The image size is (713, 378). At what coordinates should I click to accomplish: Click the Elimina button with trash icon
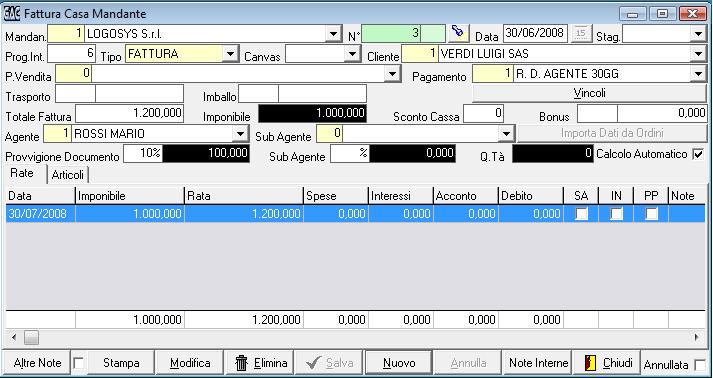coord(260,363)
